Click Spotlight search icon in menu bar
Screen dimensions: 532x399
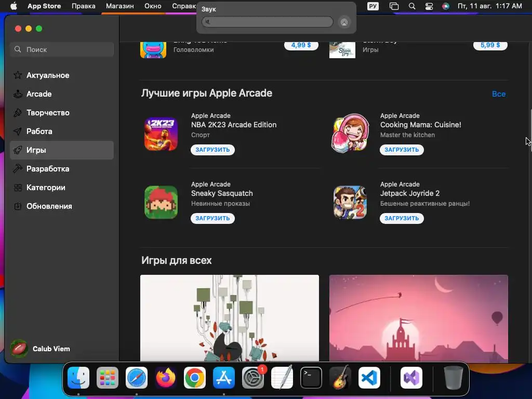pos(412,6)
